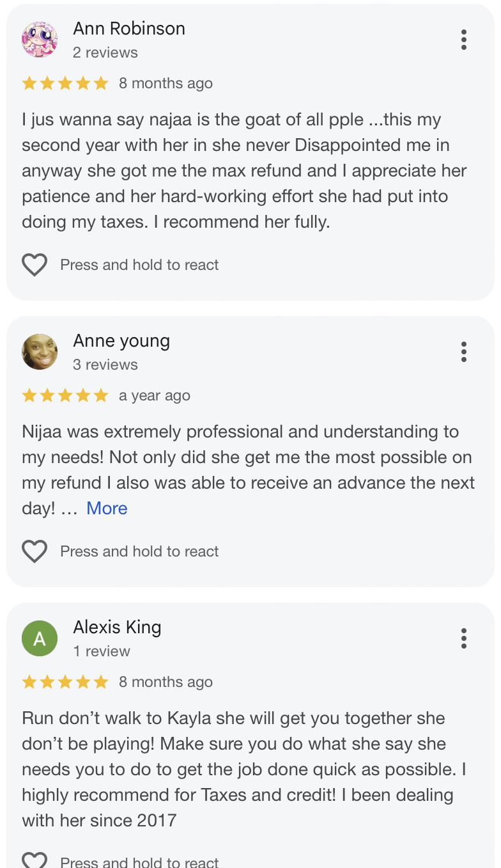The height and width of the screenshot is (868, 501).
Task: Click five-star rating on Ann Robinson's review
Action: 65,83
